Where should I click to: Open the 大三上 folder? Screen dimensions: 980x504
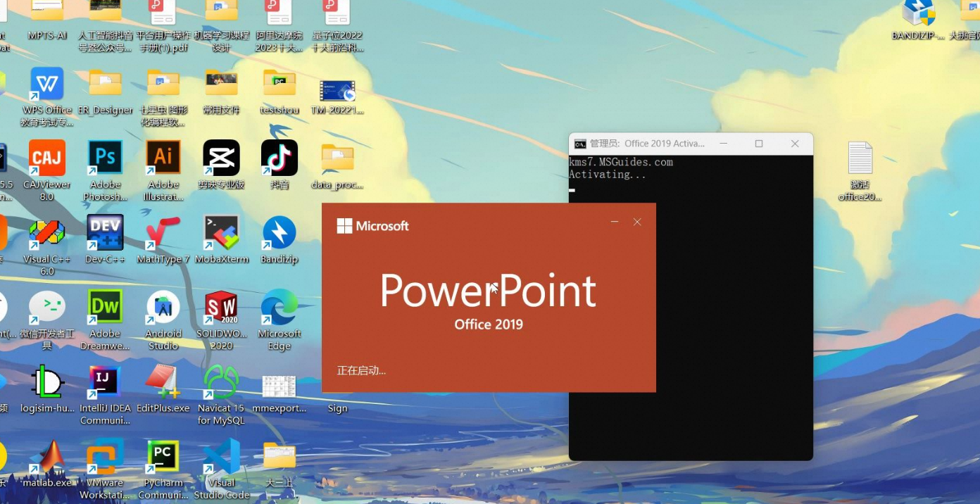click(x=279, y=457)
